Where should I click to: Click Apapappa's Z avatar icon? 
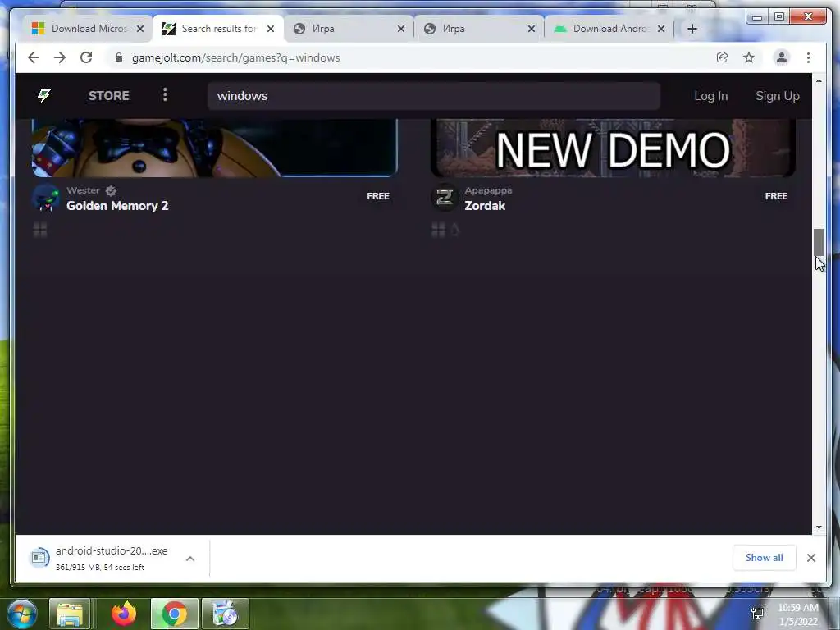click(x=444, y=198)
